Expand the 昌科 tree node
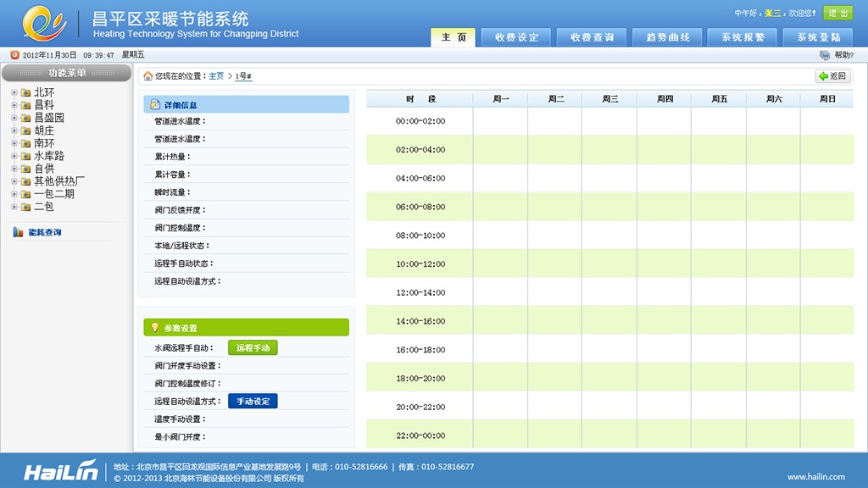868x488 pixels. (x=14, y=104)
